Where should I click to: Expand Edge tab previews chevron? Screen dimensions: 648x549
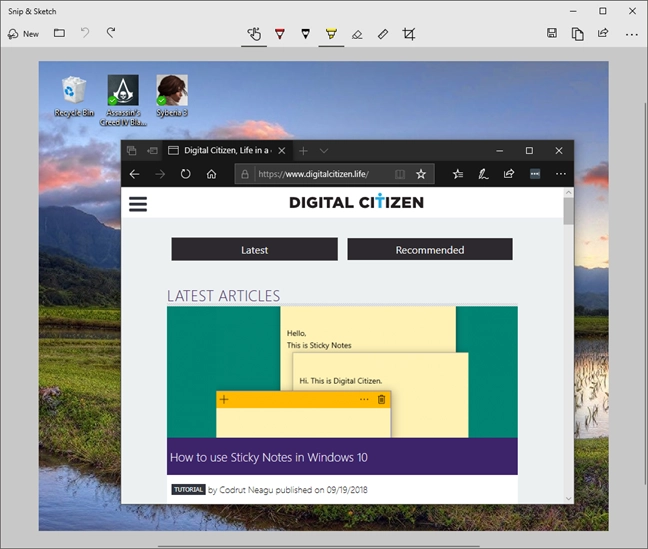(x=324, y=151)
